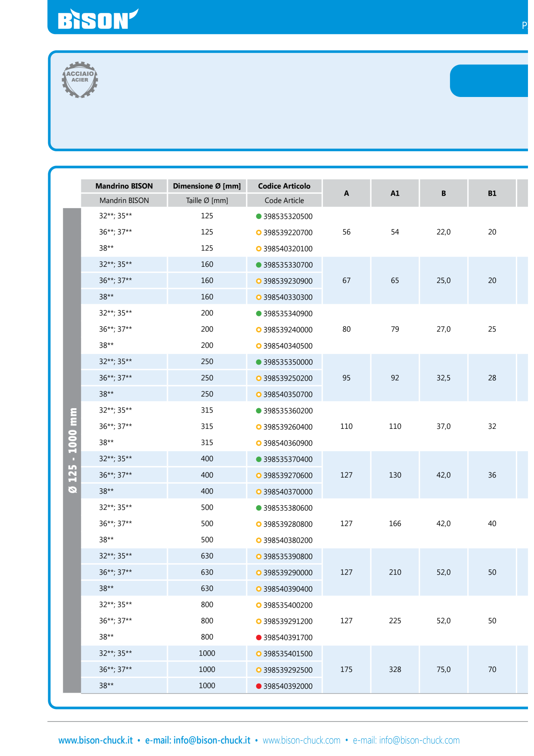Click the green dot beside 398535380600

click(259, 508)
